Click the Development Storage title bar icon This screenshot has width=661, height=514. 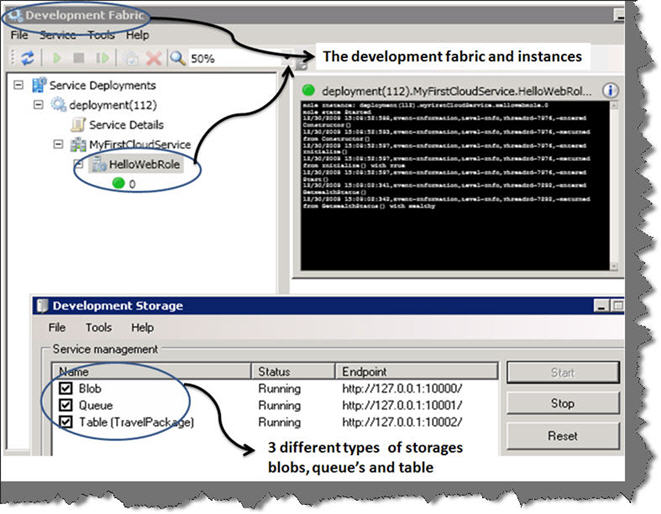tap(42, 305)
